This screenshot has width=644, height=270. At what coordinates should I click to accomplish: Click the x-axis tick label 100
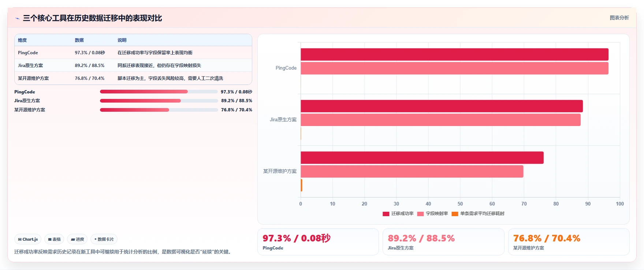[x=620, y=204]
